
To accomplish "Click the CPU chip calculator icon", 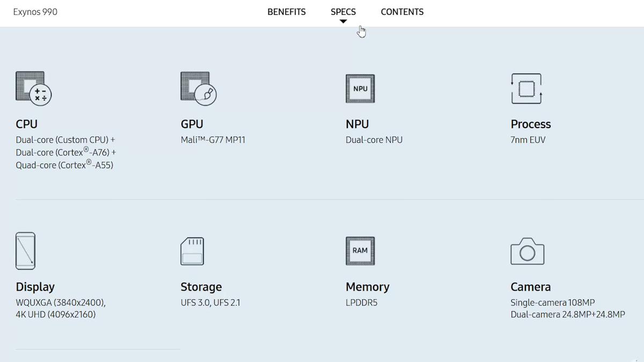I will click(33, 88).
